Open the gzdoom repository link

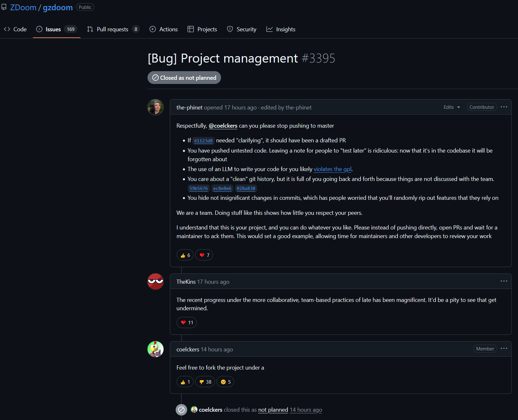click(58, 7)
